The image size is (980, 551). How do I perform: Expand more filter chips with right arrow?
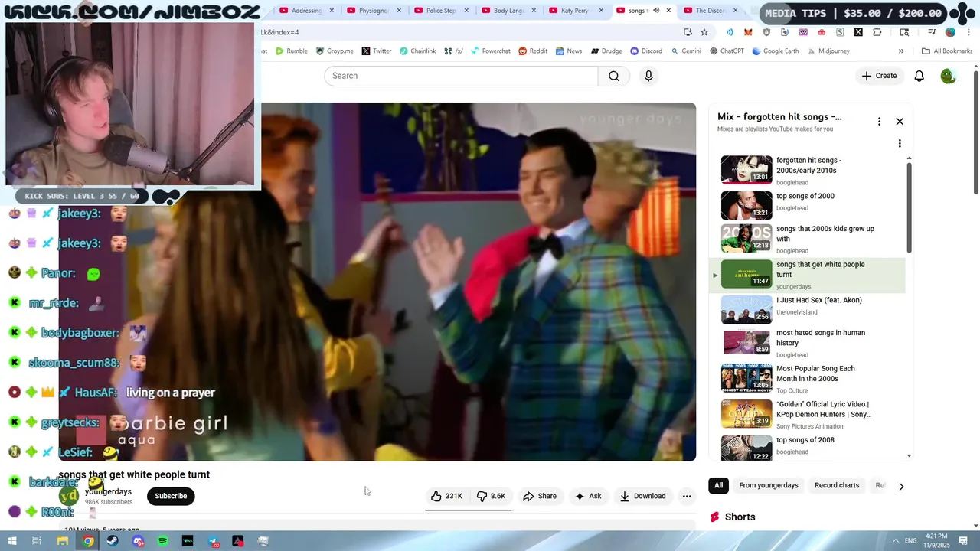tap(901, 486)
